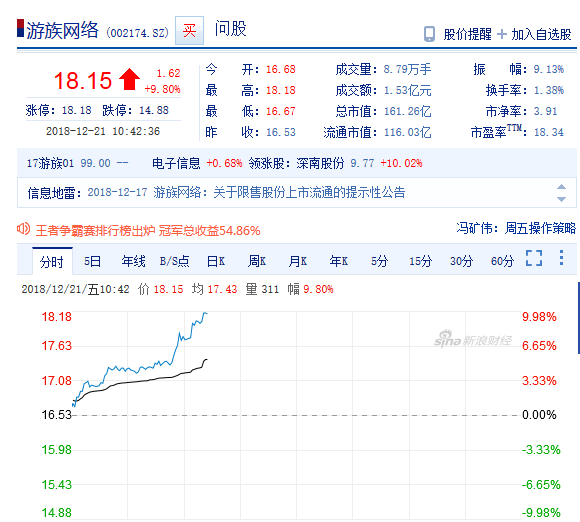
Task: Click the 昨收 value 16.53
Action: pos(281,132)
